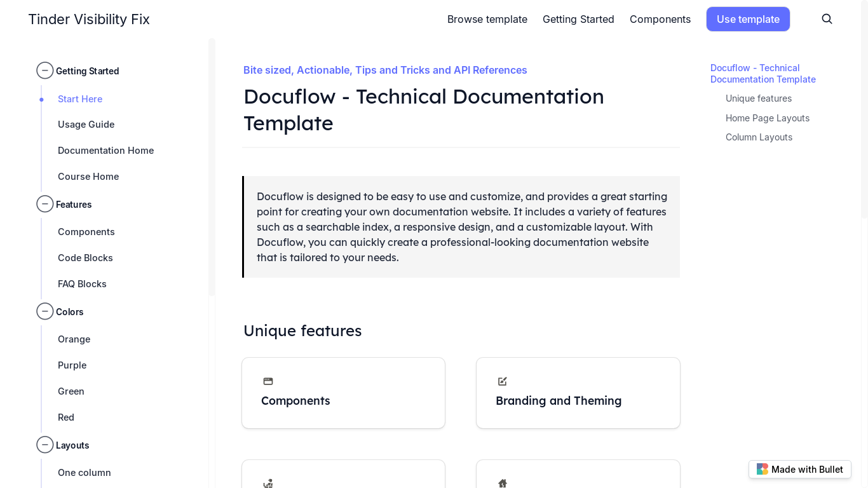
Task: Open the Orange color page
Action: pos(74,339)
